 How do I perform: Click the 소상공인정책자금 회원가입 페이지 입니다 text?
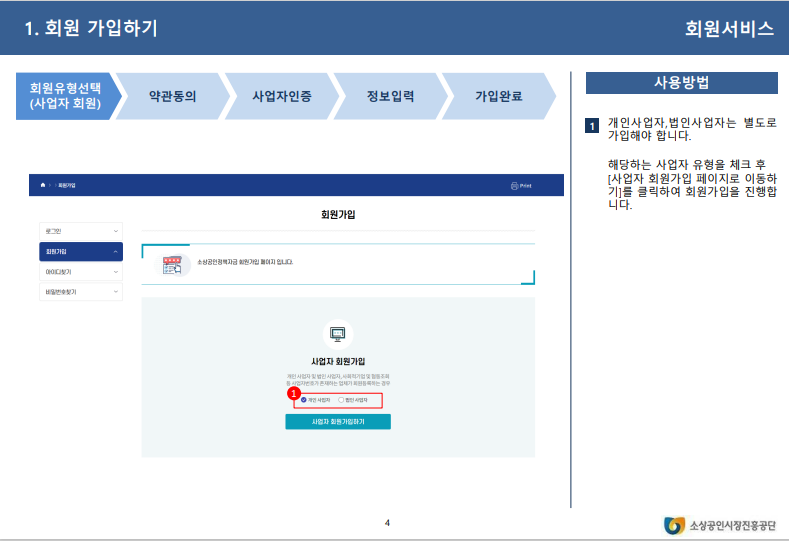click(x=245, y=262)
